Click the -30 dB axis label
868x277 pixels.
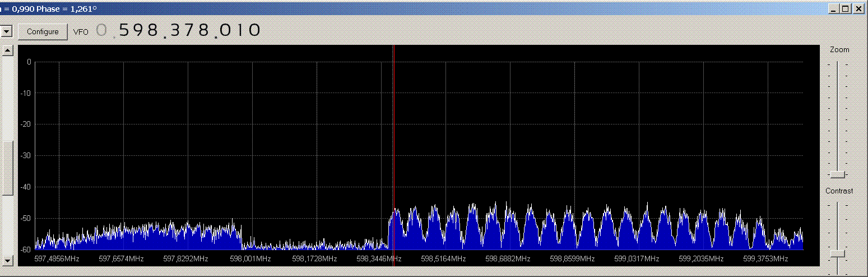pos(26,155)
